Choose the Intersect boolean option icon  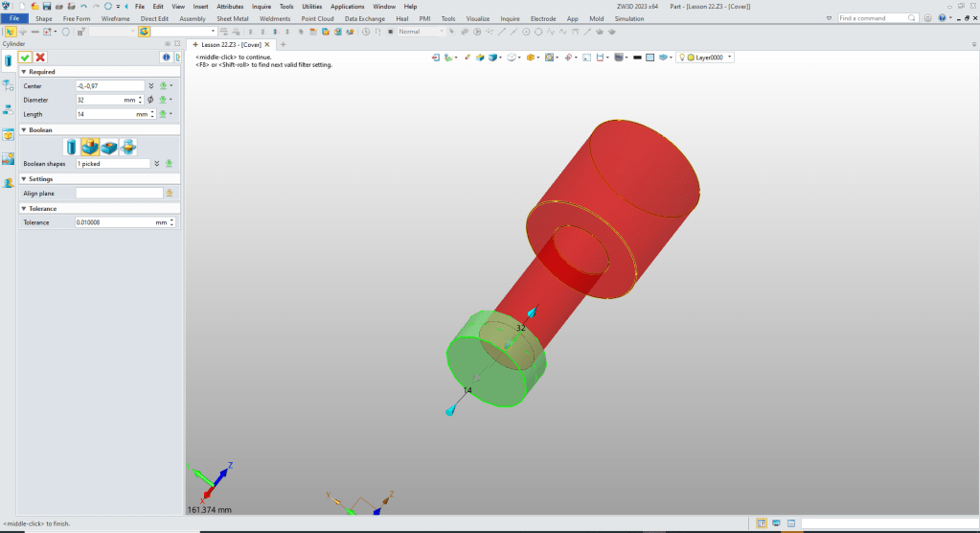pyautogui.click(x=127, y=147)
